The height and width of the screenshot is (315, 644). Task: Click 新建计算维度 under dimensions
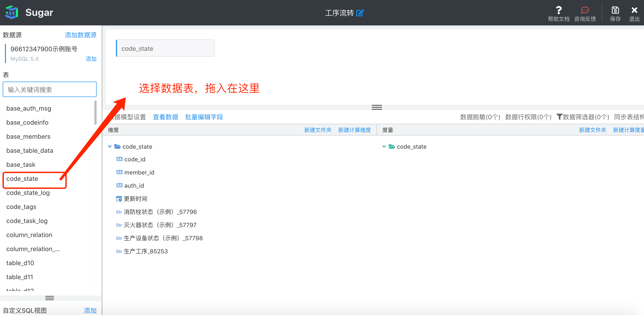point(354,130)
